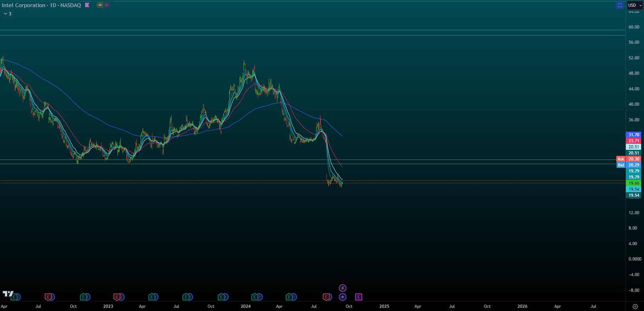Open the earnings marker above Apr 2022
The height and width of the screenshot is (311, 644).
[14, 297]
